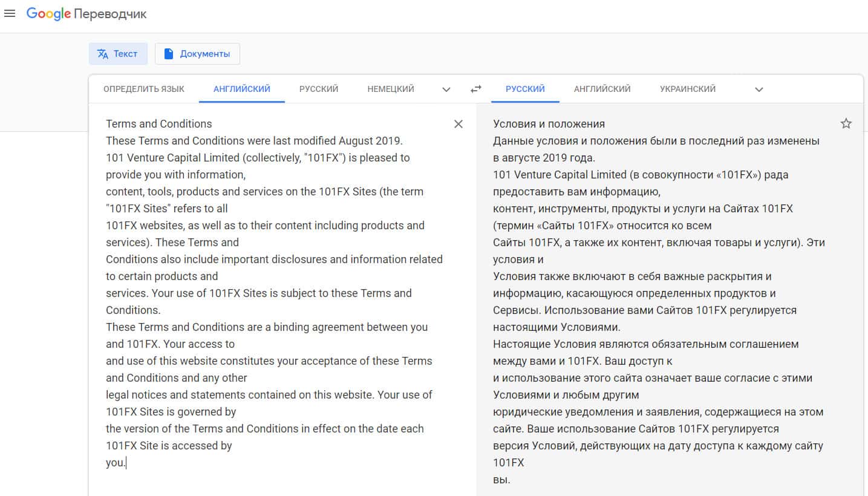
Task: Select the Определить язык source tab
Action: [144, 89]
